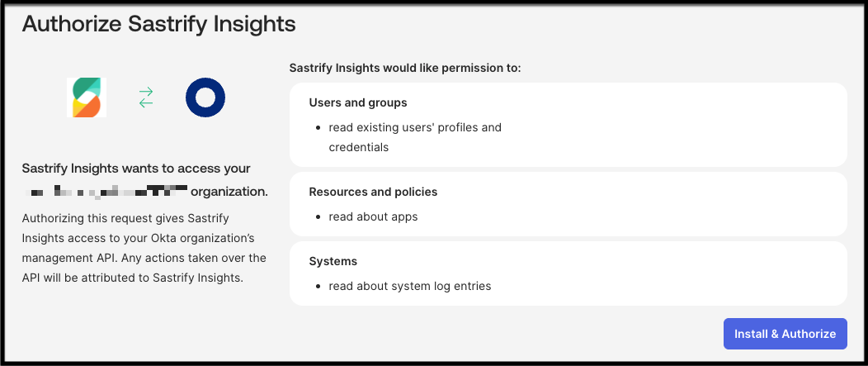Click the word "organization." after blurred name
Screen dimensions: 868x366
click(x=229, y=193)
